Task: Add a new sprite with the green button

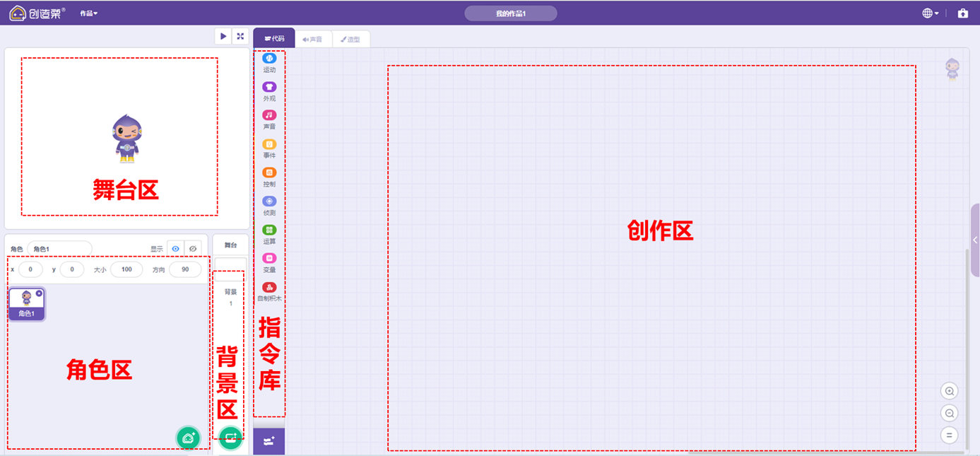Action: point(188,438)
